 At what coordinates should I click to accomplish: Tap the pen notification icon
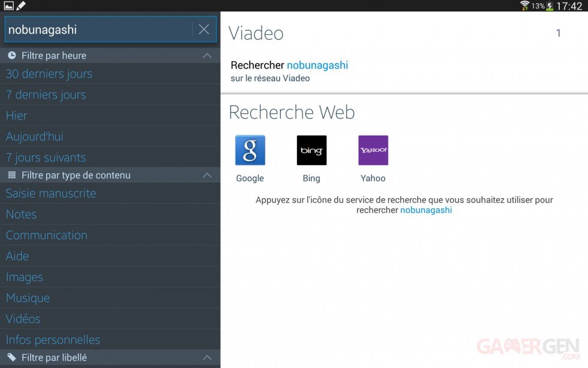[x=21, y=6]
